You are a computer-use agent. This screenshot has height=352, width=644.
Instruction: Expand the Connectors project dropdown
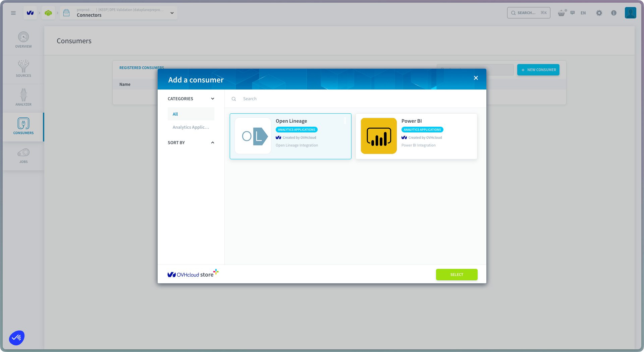[x=172, y=13]
